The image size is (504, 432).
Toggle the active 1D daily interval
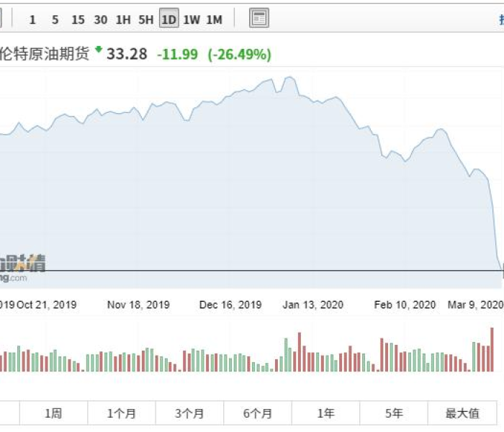click(168, 20)
